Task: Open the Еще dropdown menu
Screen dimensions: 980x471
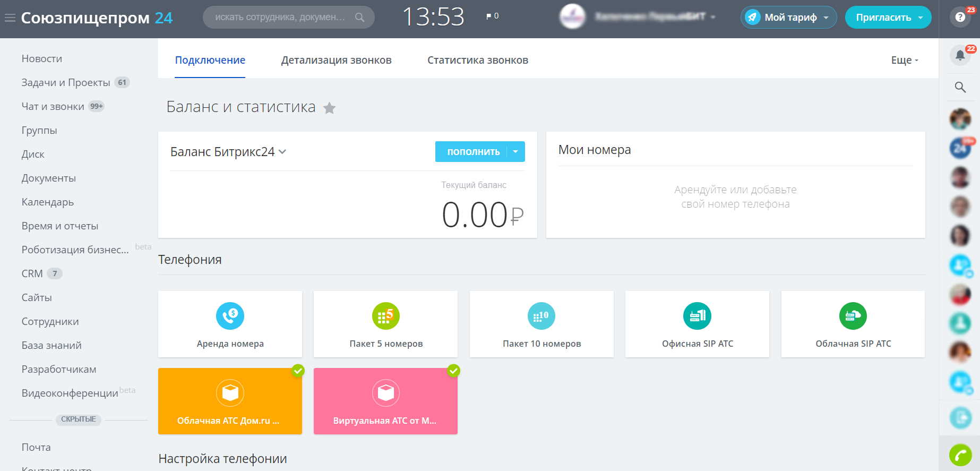Action: click(x=904, y=61)
